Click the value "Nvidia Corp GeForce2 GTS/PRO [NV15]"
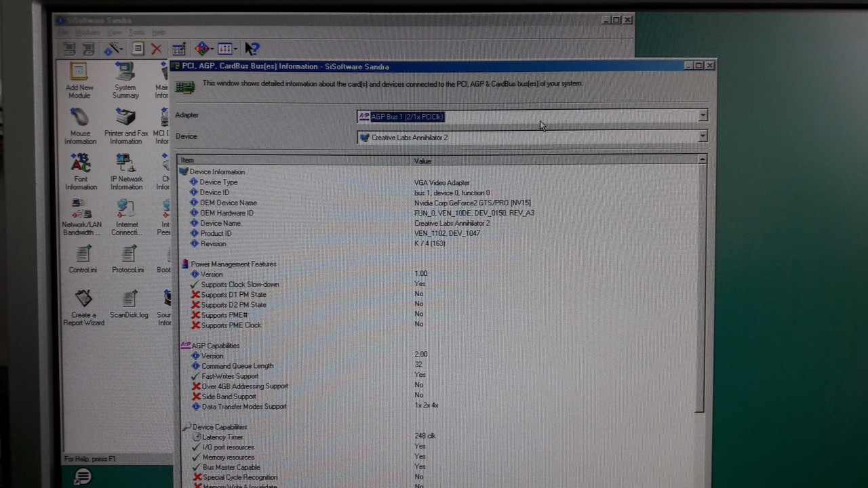The height and width of the screenshot is (488, 868). 473,203
